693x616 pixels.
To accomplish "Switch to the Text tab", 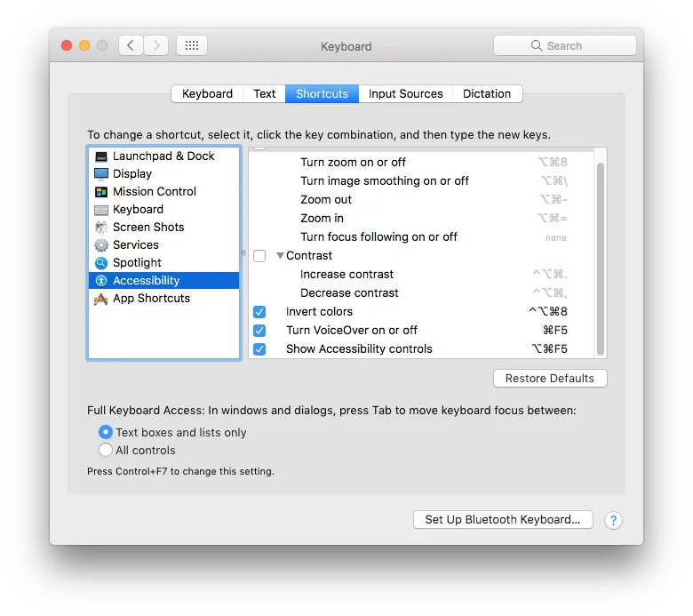I will coord(264,93).
